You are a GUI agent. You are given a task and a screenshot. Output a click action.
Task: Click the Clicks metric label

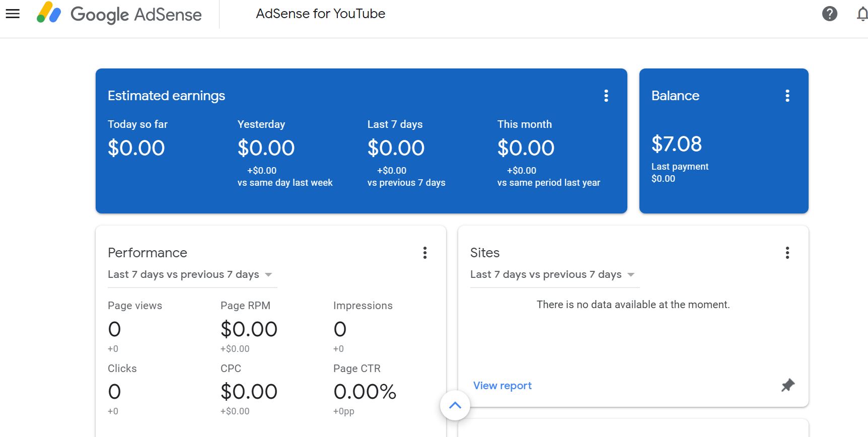[122, 369]
